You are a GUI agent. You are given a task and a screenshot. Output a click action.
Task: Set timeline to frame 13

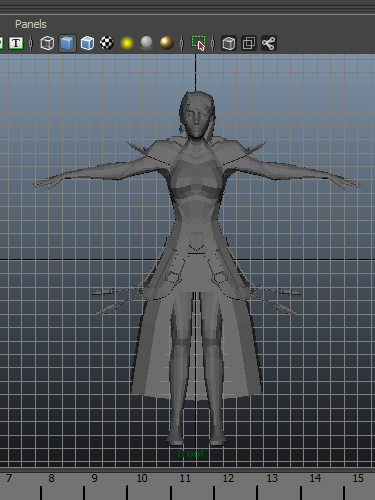click(x=272, y=478)
